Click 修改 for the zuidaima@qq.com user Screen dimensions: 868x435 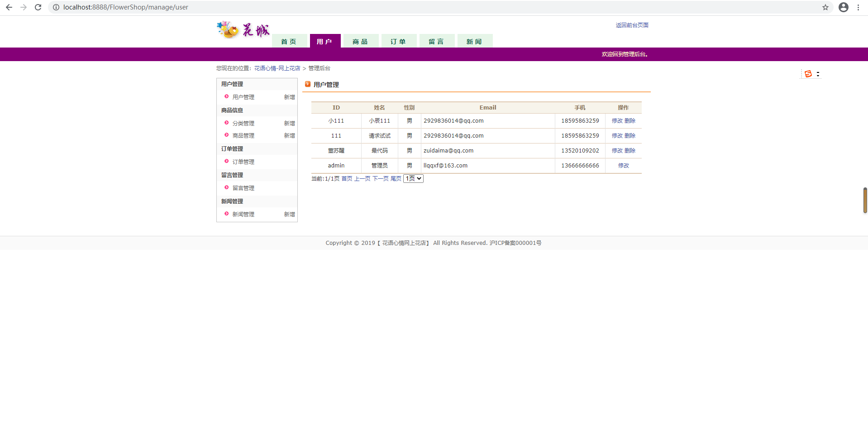tap(617, 151)
